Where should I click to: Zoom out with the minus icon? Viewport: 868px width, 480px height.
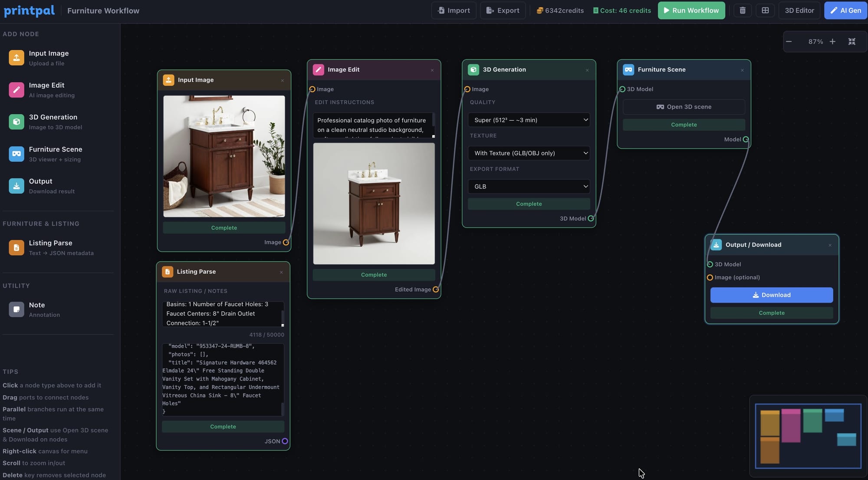pyautogui.click(x=789, y=42)
